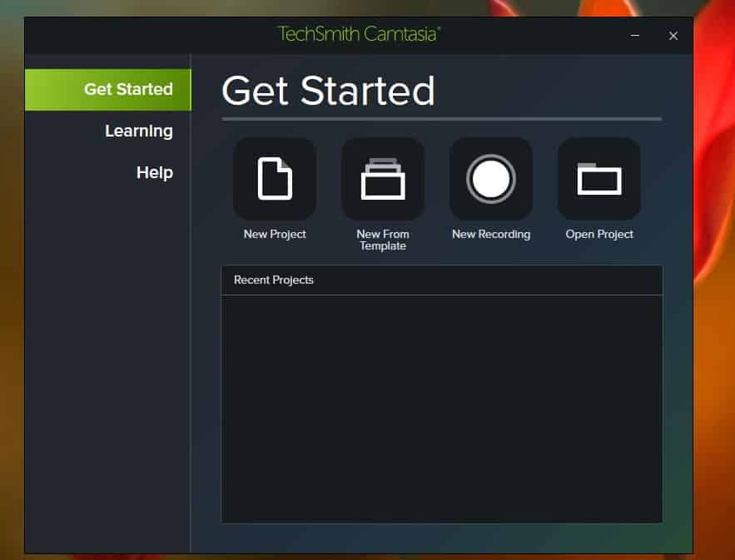The height and width of the screenshot is (560, 735).
Task: Click the TechSmith Camtasia title text
Action: (x=359, y=35)
